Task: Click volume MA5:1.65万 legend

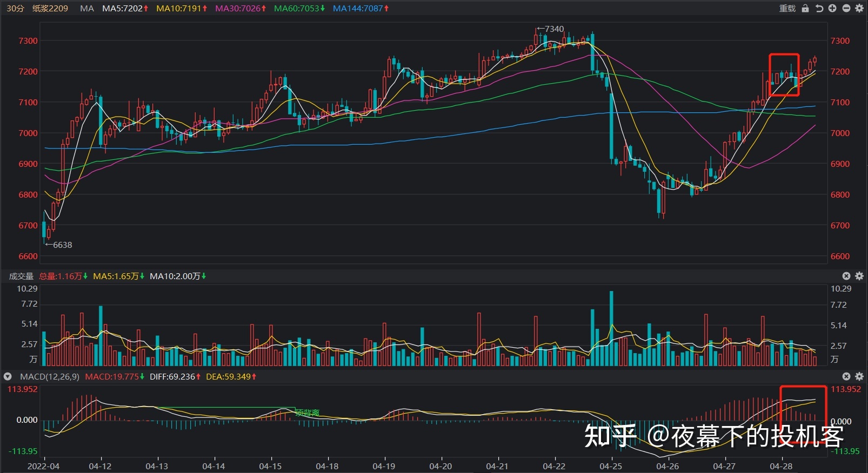Action: pos(118,276)
